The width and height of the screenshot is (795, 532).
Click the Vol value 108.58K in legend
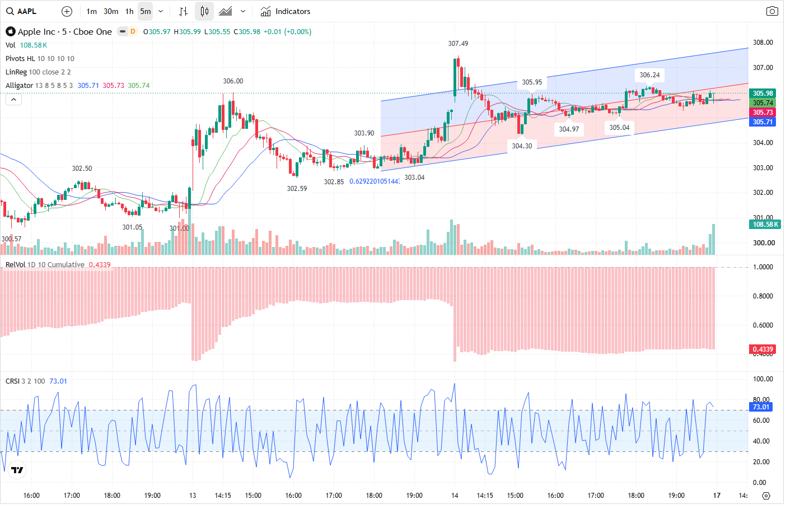click(x=34, y=45)
